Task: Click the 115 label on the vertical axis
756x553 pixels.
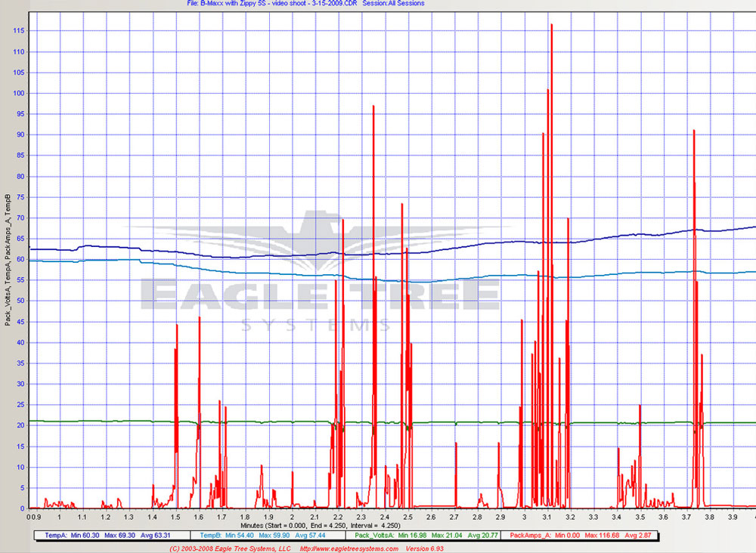Action: pyautogui.click(x=20, y=31)
